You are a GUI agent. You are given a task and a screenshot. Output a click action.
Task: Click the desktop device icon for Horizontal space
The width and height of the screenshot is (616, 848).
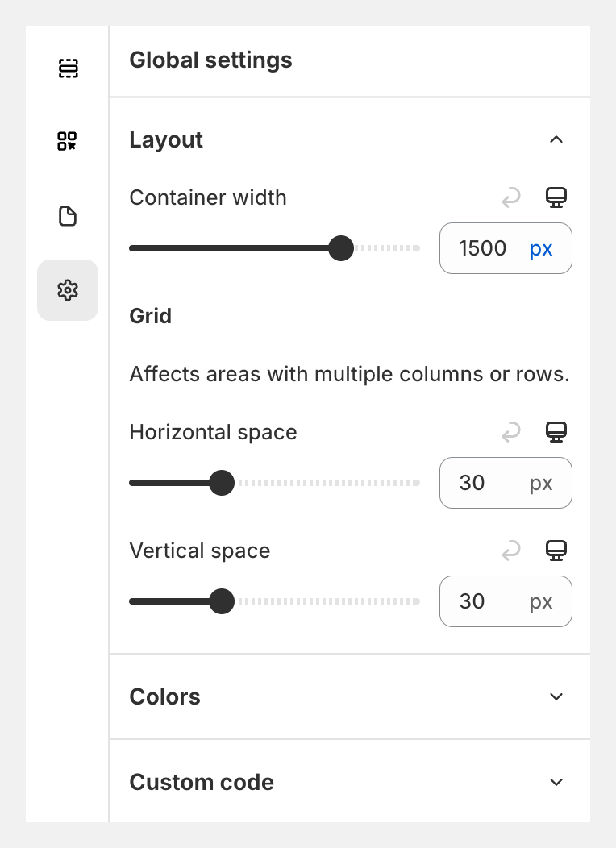tap(556, 432)
